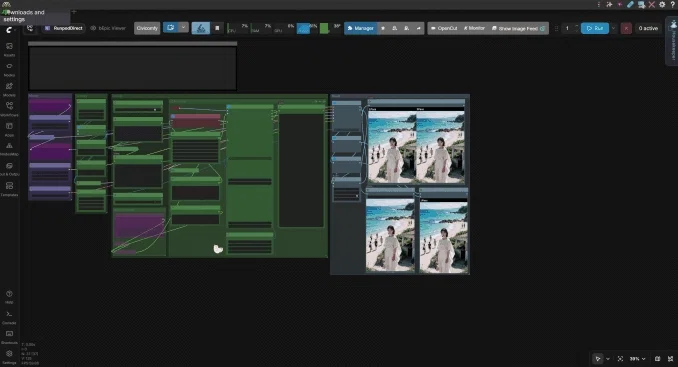This screenshot has height=367, width=678.
Task: Click the Run button
Action: click(595, 28)
